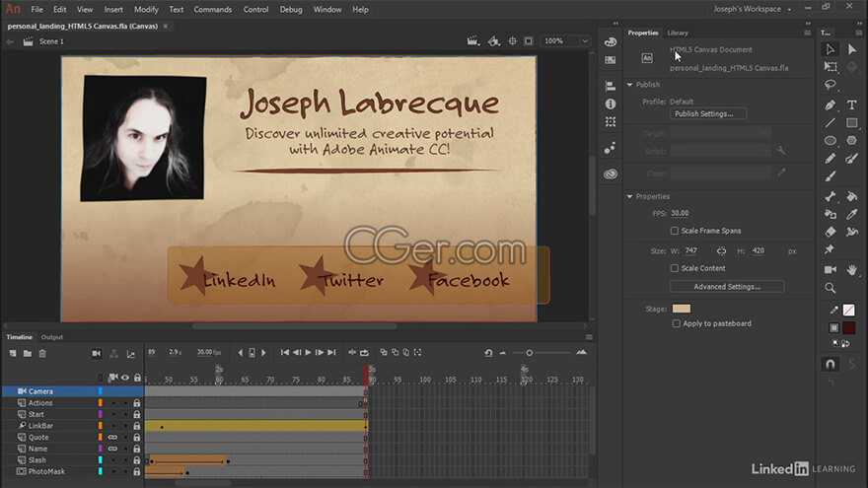Play the timeline animation

[309, 353]
